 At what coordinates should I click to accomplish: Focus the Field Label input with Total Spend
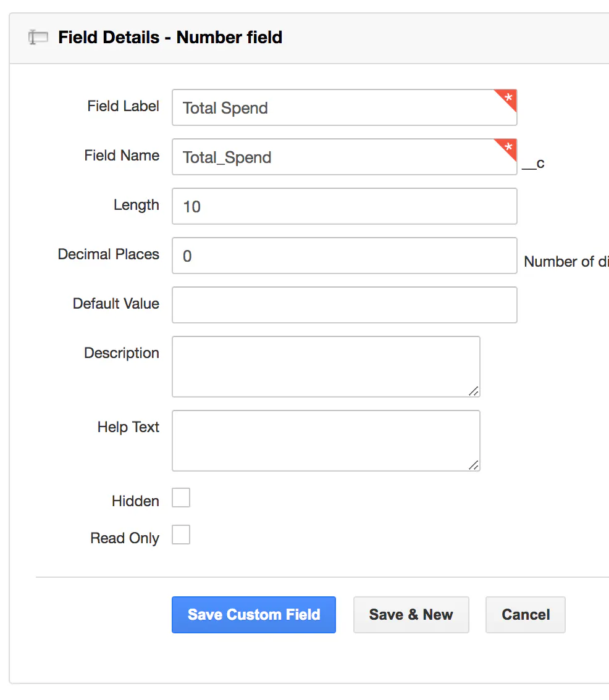click(334, 108)
